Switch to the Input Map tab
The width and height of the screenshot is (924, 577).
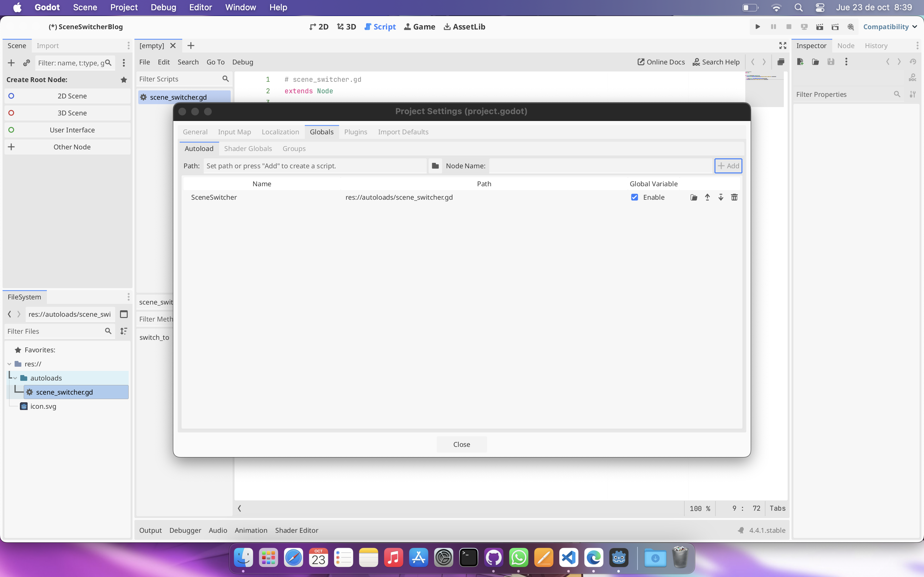pos(234,132)
